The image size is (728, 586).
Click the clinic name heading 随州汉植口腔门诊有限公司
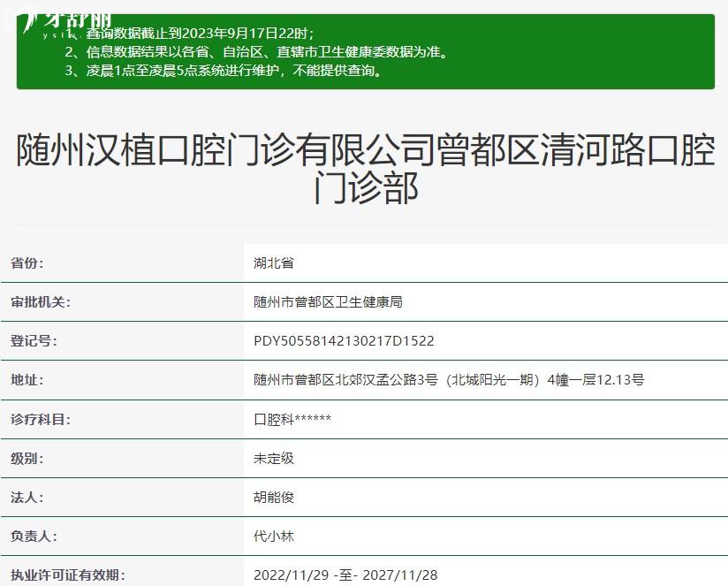coord(366,169)
